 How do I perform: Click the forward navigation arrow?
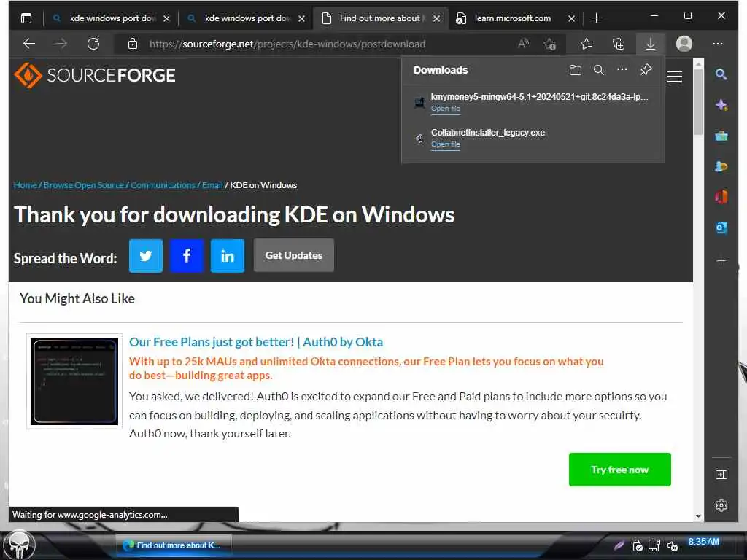(61, 44)
